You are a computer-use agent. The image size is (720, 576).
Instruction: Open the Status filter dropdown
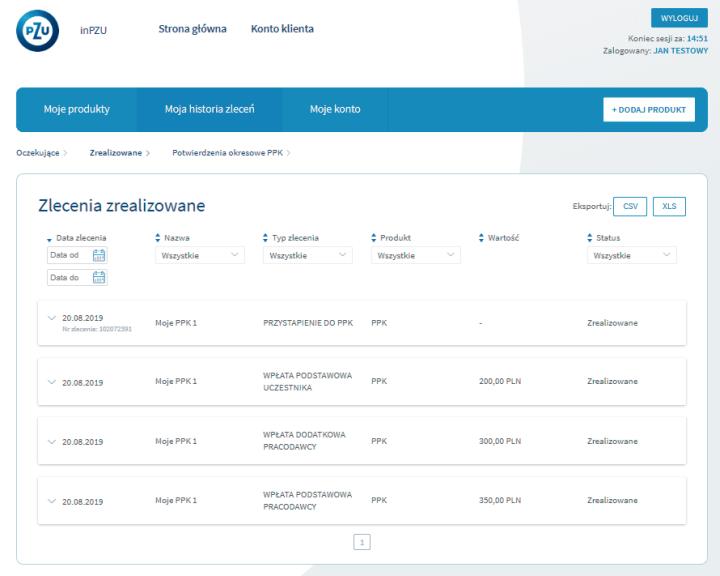tap(631, 256)
